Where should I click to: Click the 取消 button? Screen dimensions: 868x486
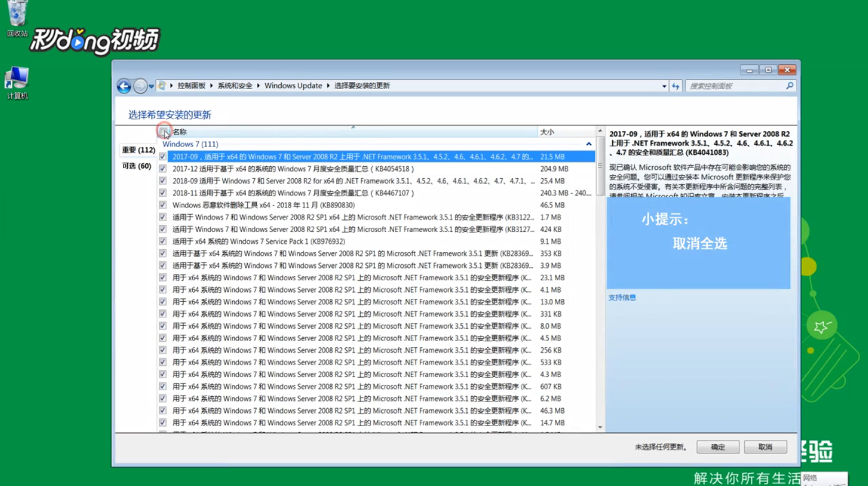(x=765, y=447)
